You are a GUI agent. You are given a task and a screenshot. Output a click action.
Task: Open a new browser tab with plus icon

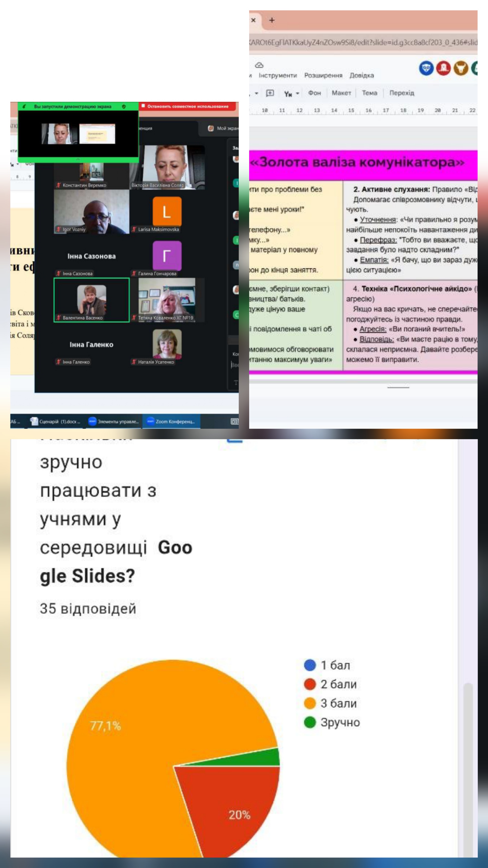[272, 20]
